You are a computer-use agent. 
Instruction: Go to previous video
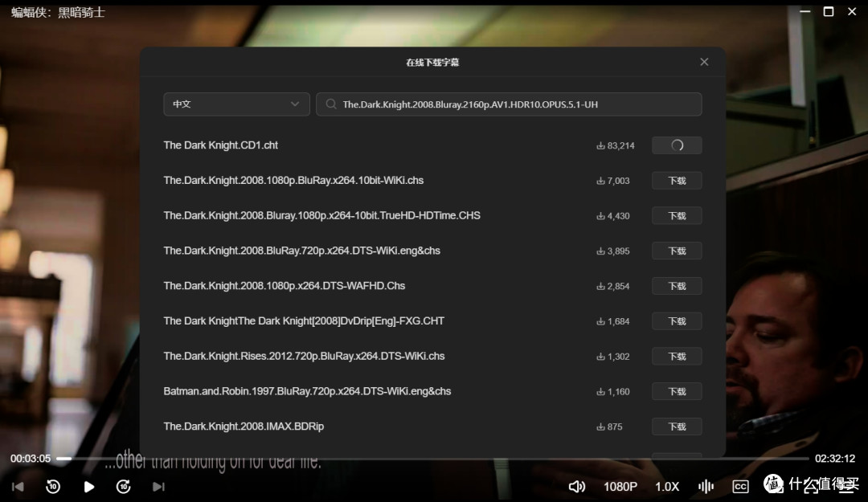coord(18,487)
